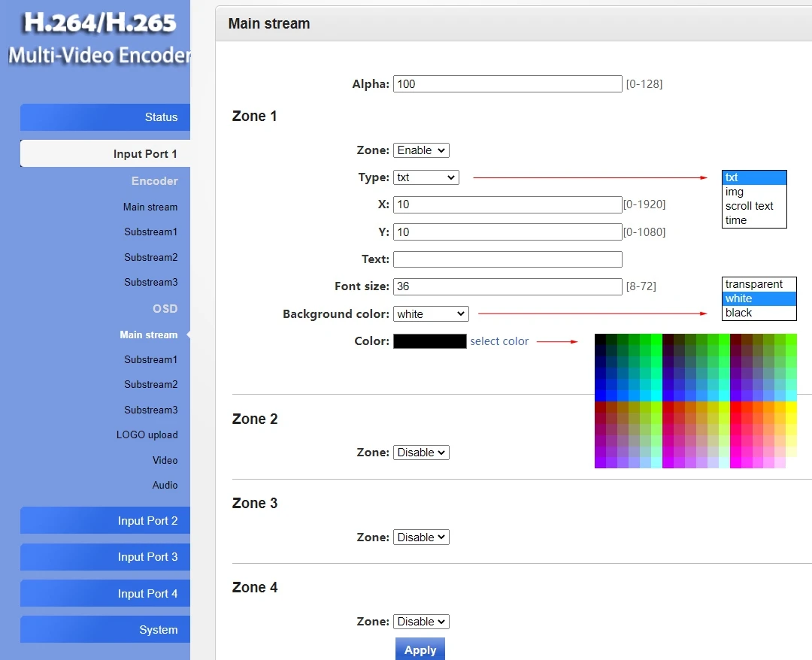Open the LOGO upload page
This screenshot has height=660, width=812.
click(x=147, y=434)
